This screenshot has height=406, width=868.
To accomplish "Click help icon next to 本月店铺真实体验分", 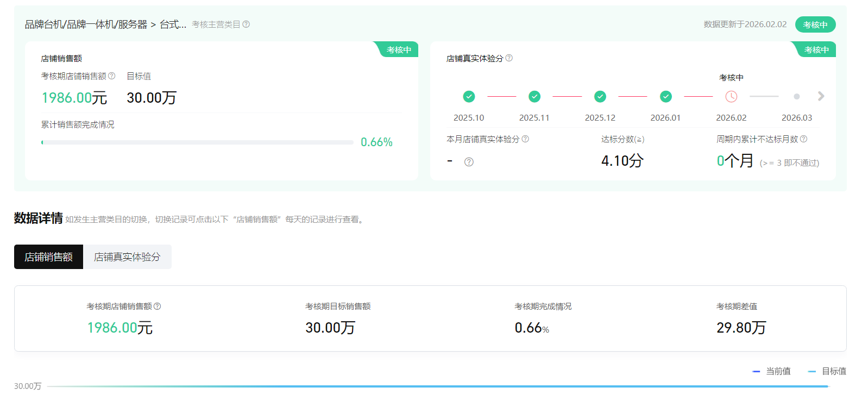I will [x=525, y=139].
